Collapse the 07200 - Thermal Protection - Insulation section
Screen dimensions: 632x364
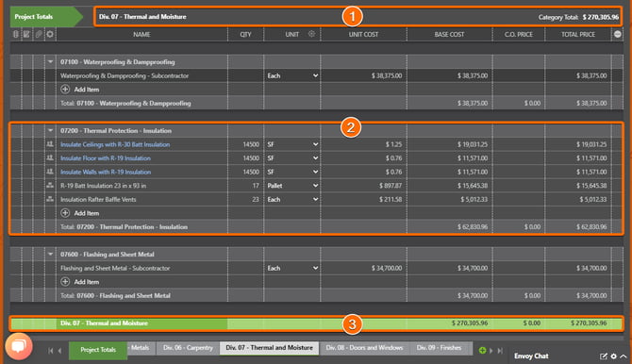click(x=50, y=130)
